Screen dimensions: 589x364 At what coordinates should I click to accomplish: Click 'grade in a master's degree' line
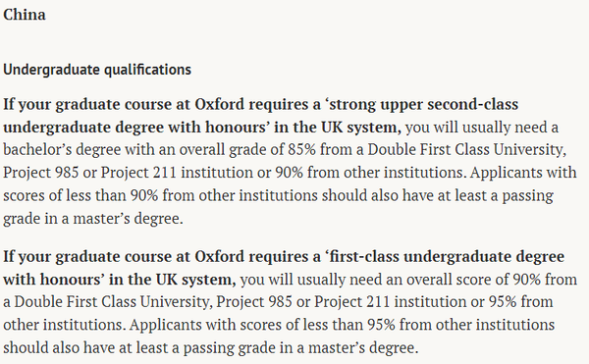pyautogui.click(x=93, y=218)
